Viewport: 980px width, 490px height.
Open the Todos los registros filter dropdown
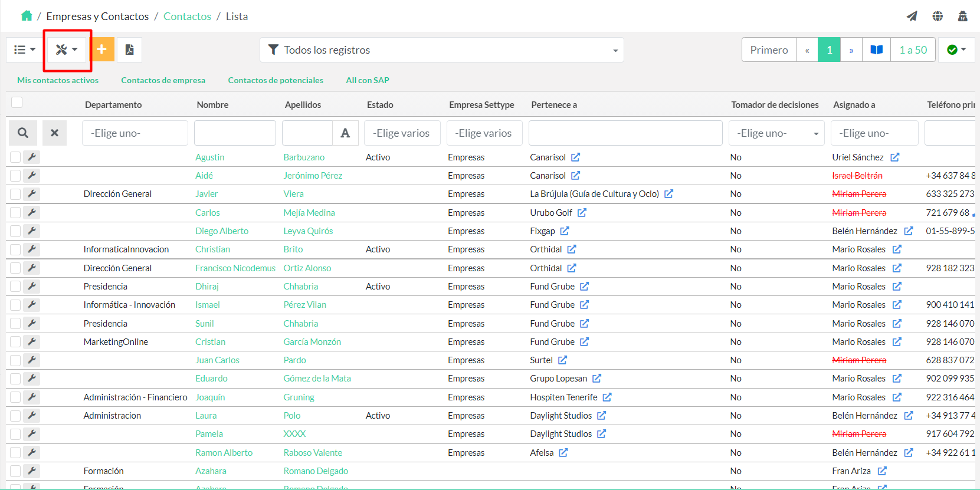[x=442, y=50]
